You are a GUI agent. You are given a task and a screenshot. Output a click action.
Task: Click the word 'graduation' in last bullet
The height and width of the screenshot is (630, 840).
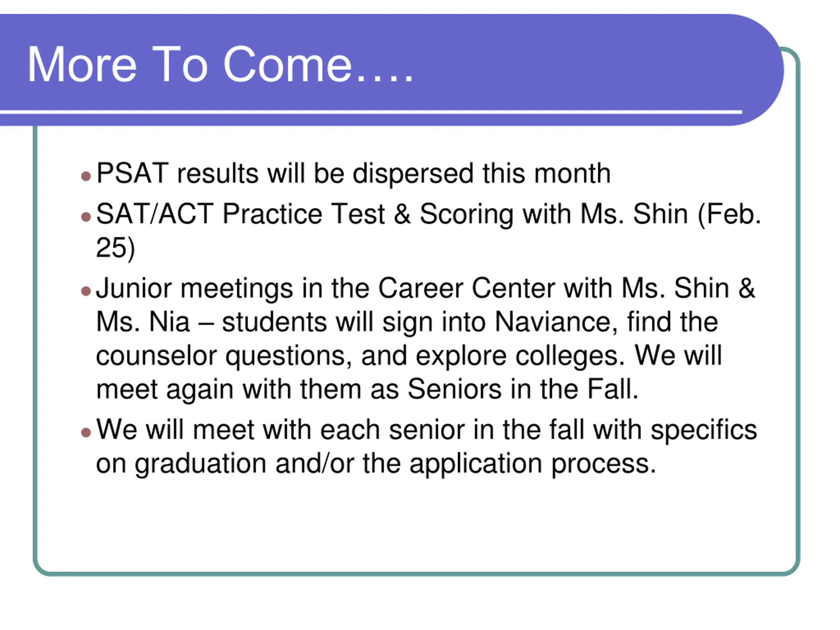(201, 464)
